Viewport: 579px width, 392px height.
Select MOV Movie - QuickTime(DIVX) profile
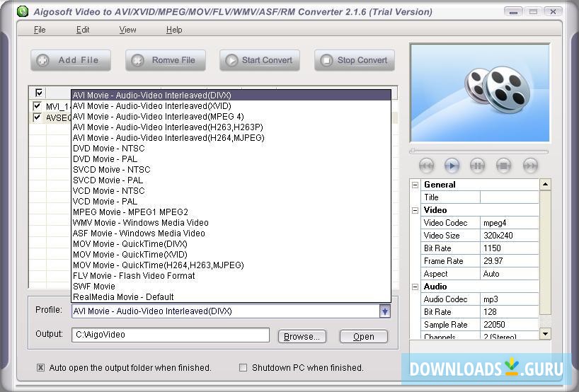[231, 244]
